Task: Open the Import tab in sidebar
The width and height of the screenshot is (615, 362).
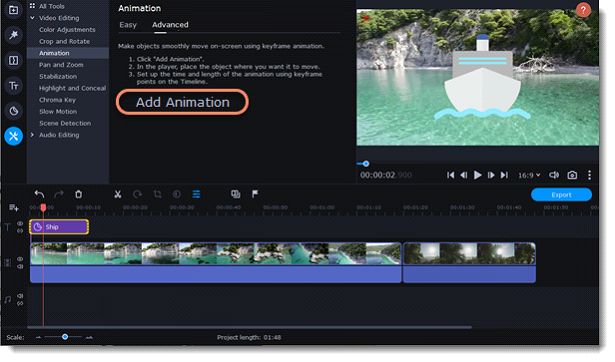Action: click(x=13, y=9)
